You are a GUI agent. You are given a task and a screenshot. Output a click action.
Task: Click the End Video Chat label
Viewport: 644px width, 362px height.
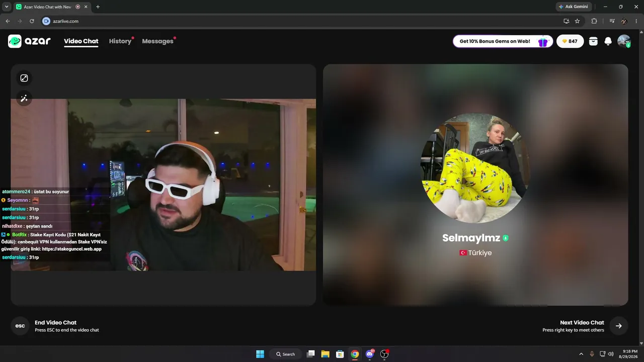coord(55,323)
